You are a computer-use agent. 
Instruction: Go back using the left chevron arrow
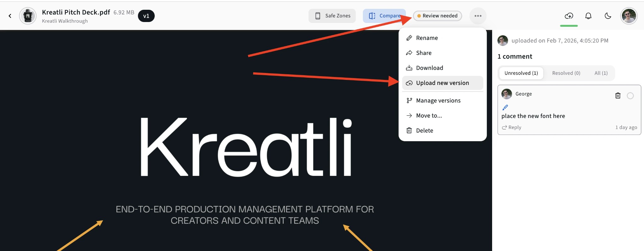pos(10,16)
